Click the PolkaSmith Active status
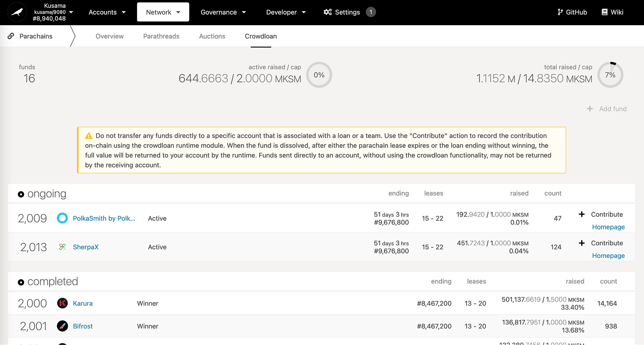Screen dimensions: 644x345 (157, 218)
